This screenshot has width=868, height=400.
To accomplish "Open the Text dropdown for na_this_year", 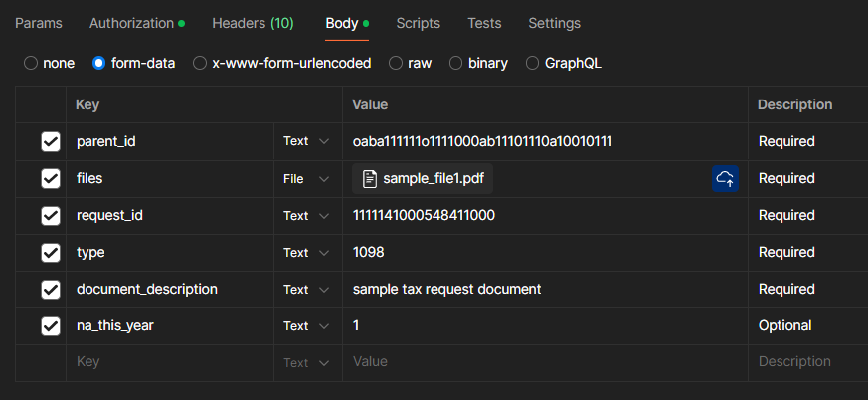I will click(306, 326).
